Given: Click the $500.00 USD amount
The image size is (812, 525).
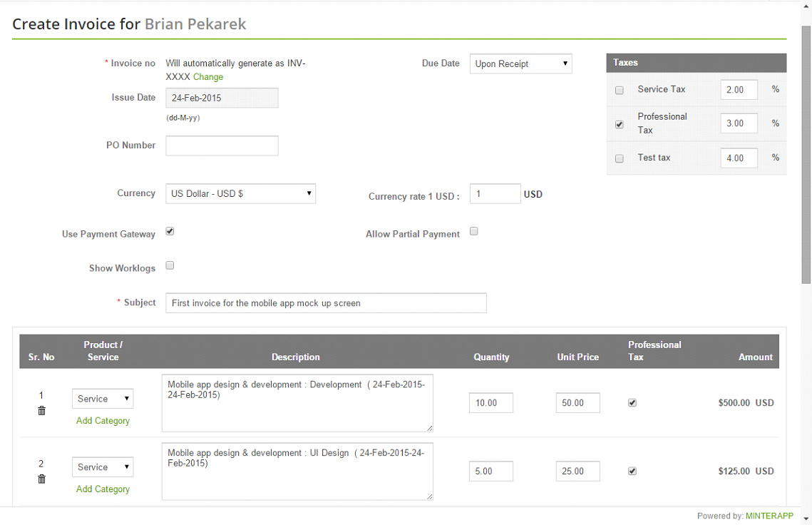Looking at the screenshot, I should pyautogui.click(x=746, y=403).
